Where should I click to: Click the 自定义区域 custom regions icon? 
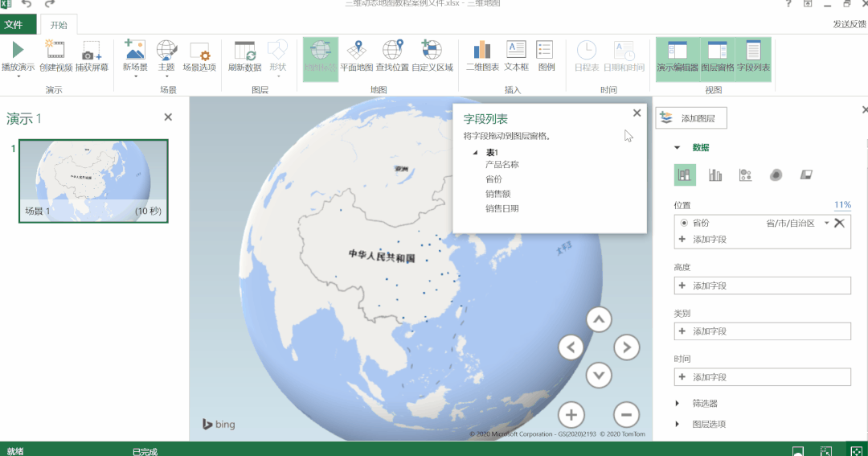point(432,50)
